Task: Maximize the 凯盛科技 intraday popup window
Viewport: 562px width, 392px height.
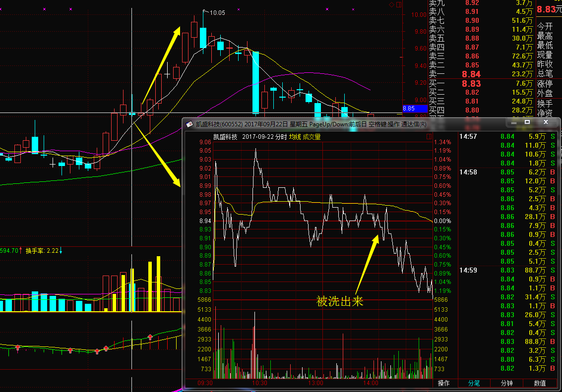Action: point(527,122)
